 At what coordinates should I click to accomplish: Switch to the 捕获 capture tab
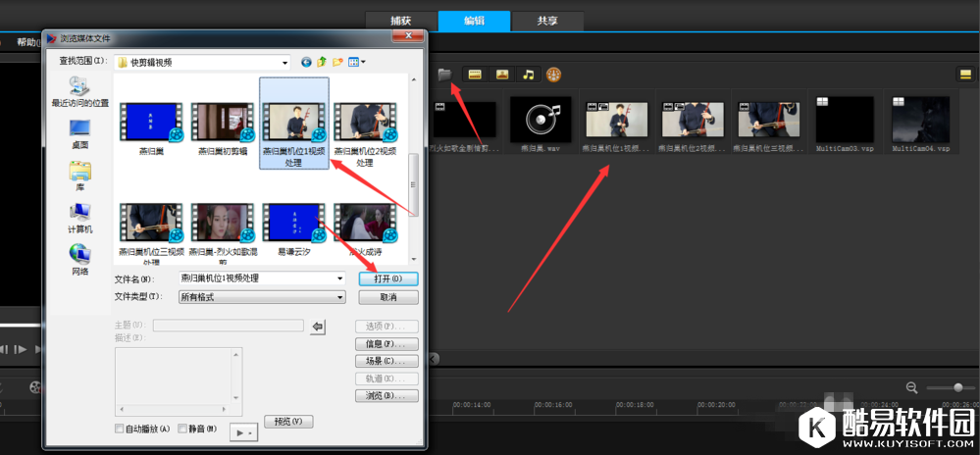[401, 20]
